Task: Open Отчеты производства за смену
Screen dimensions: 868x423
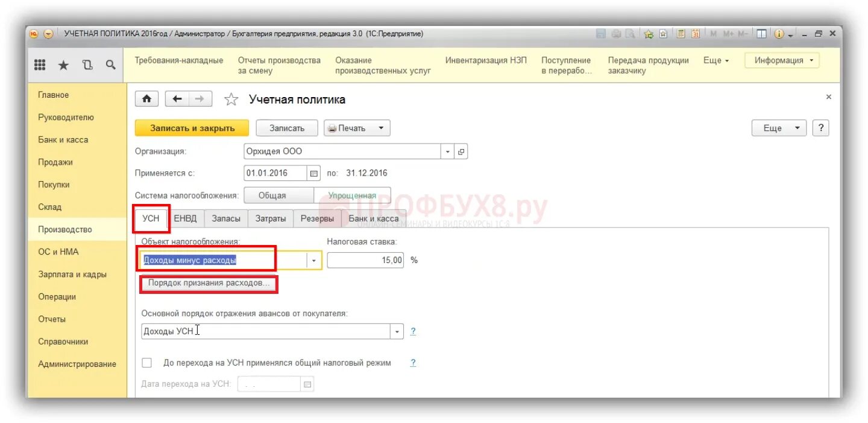Action: 279,65
